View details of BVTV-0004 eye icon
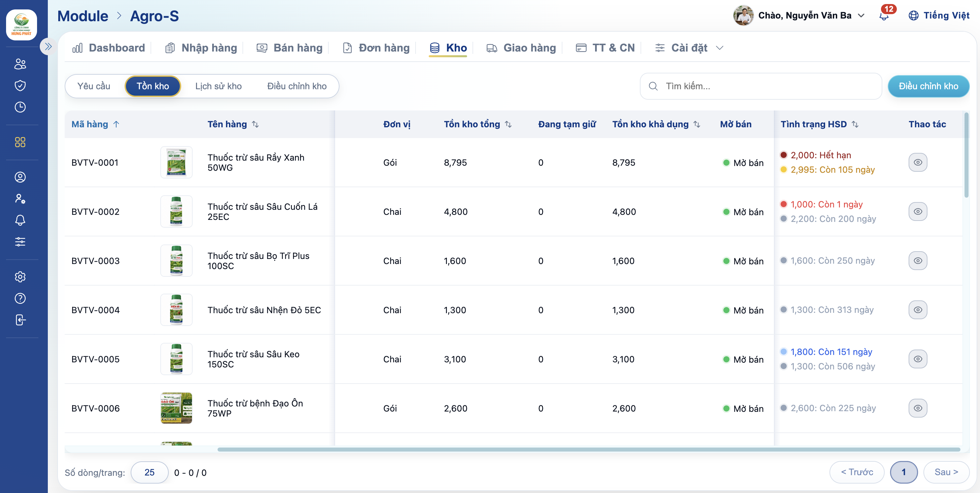The width and height of the screenshot is (980, 493). (x=918, y=310)
